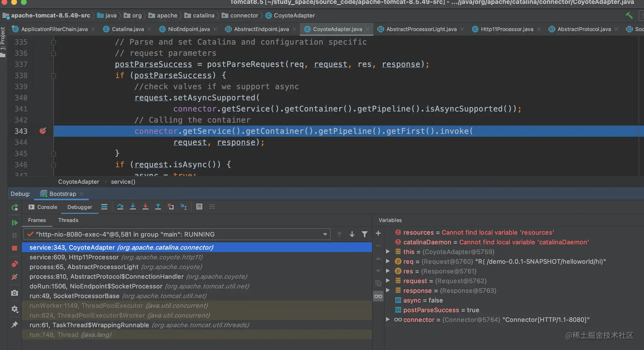
Task: Expand the 'res' variable node
Action: pos(388,271)
